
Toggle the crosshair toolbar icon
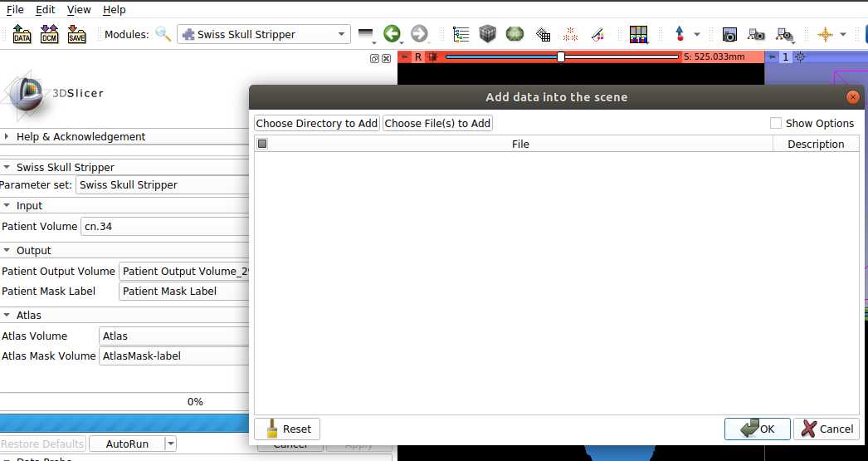click(x=825, y=34)
